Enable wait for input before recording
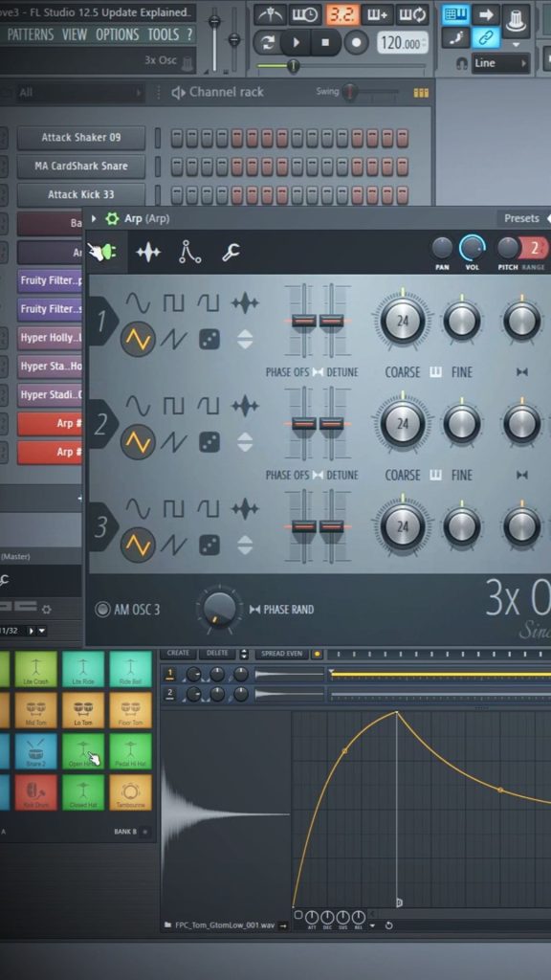 305,13
